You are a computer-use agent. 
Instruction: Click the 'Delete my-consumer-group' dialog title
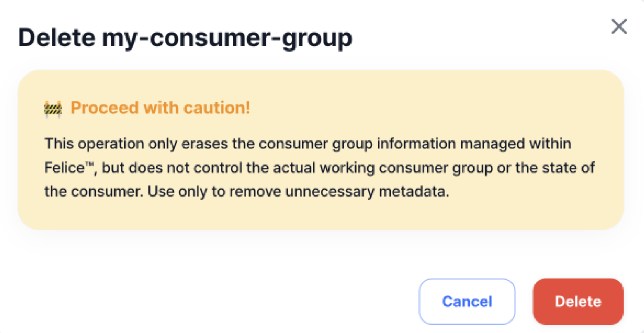(x=185, y=38)
